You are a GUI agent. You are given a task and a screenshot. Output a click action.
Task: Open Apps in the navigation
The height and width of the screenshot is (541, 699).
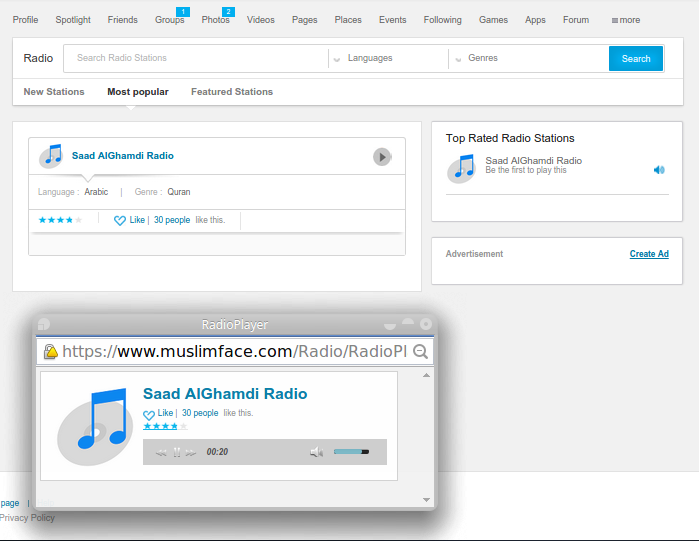pos(535,20)
